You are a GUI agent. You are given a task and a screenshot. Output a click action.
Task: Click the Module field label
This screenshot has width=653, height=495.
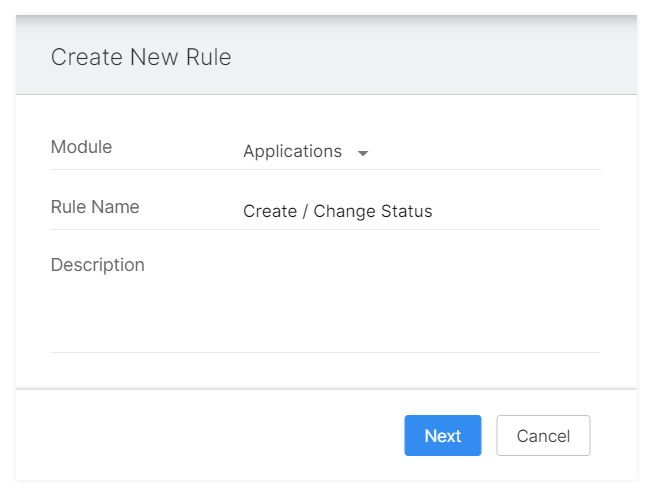point(81,147)
